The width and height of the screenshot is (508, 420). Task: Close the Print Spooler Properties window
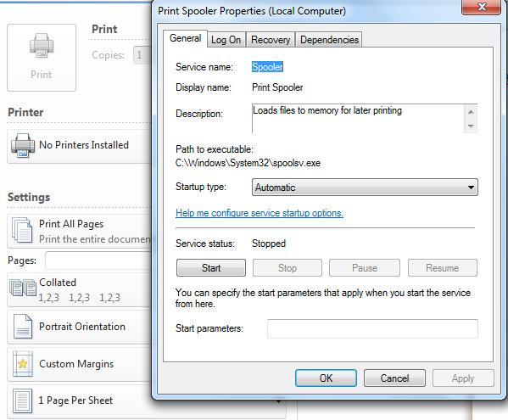(482, 7)
